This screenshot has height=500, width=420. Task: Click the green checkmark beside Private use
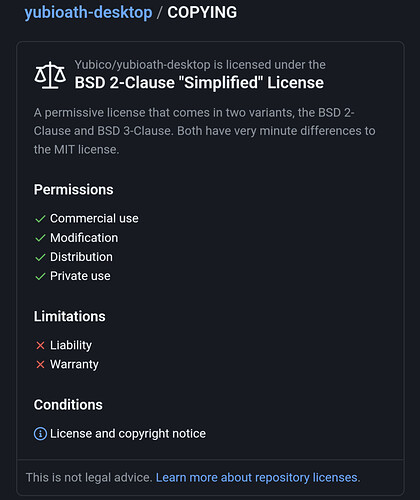click(40, 276)
